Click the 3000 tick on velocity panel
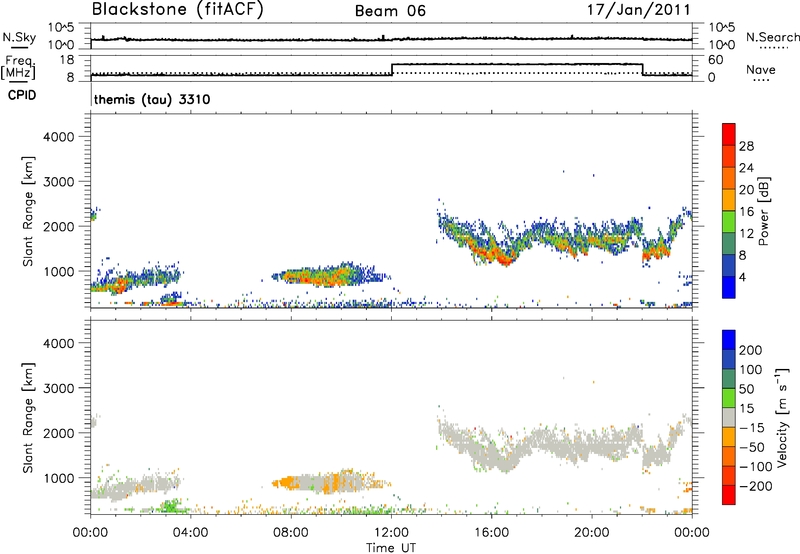The height and width of the screenshot is (554, 800). pos(58,388)
